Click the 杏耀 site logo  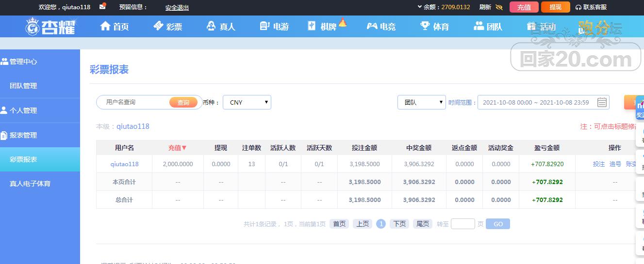[x=50, y=27]
